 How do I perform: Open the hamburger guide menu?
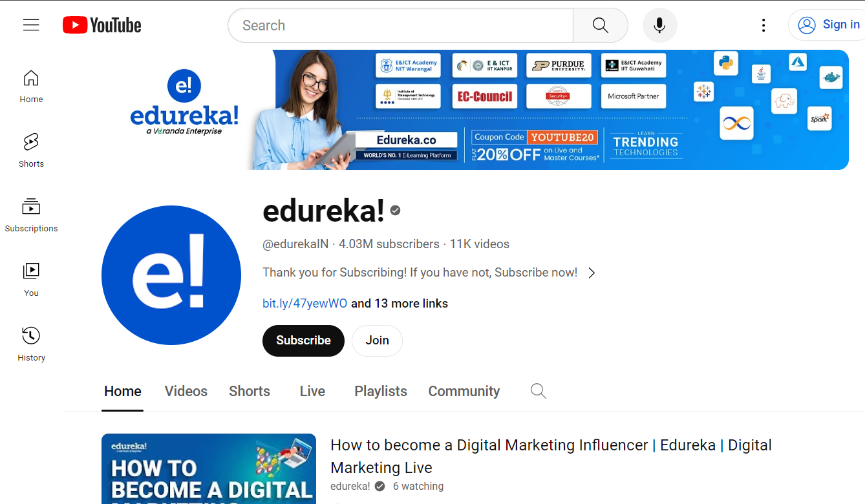[x=31, y=25]
